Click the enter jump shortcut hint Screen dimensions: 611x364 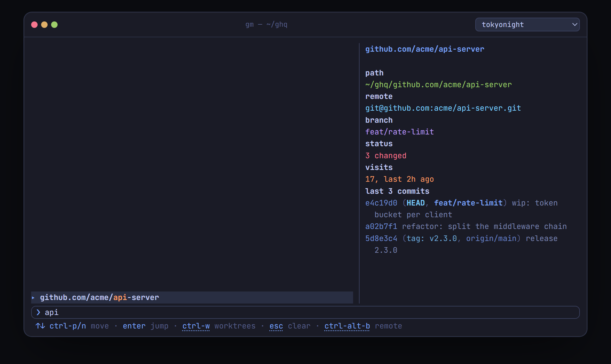click(146, 326)
